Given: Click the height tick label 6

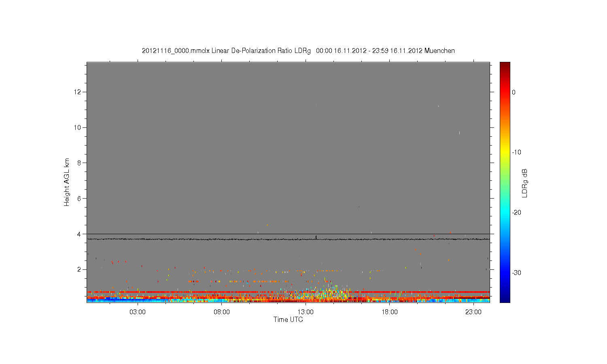Looking at the screenshot, I should tap(79, 199).
